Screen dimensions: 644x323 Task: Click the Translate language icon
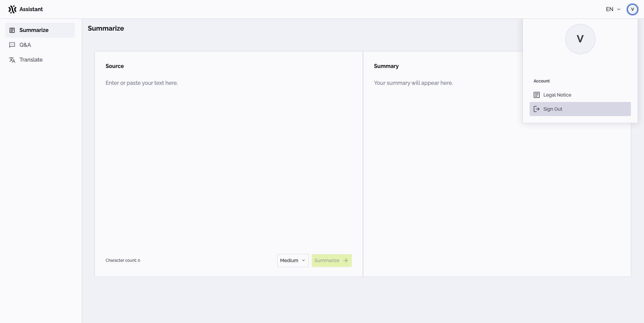click(x=12, y=60)
